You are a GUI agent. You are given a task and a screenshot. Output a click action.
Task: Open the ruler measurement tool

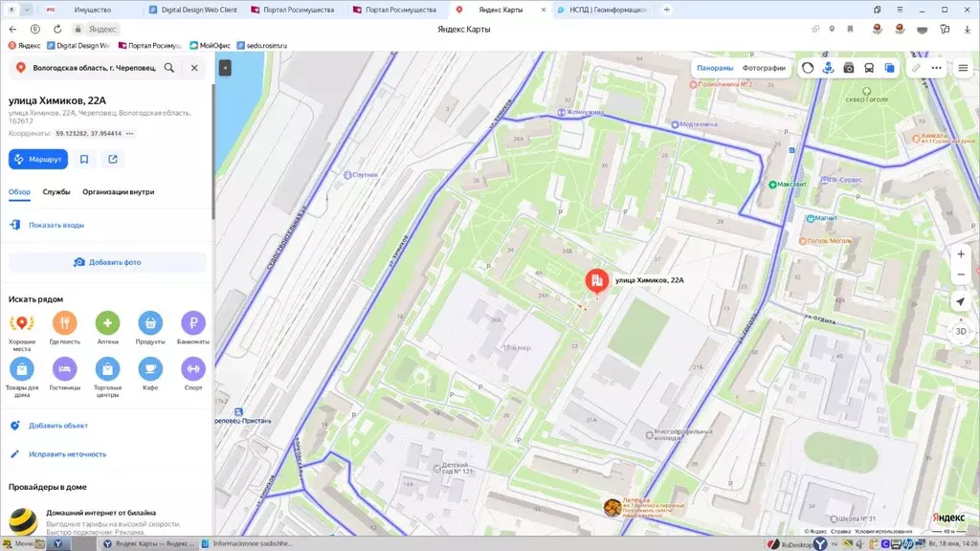tap(916, 68)
